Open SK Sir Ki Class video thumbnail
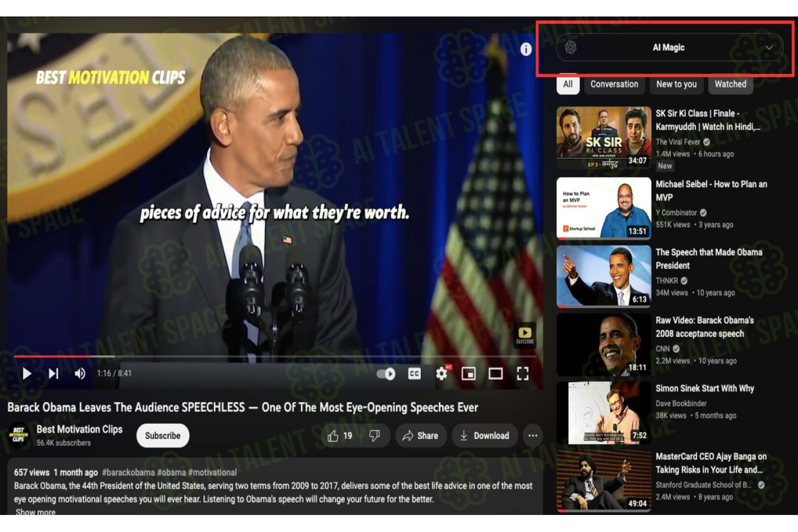The image size is (798, 532). (604, 138)
